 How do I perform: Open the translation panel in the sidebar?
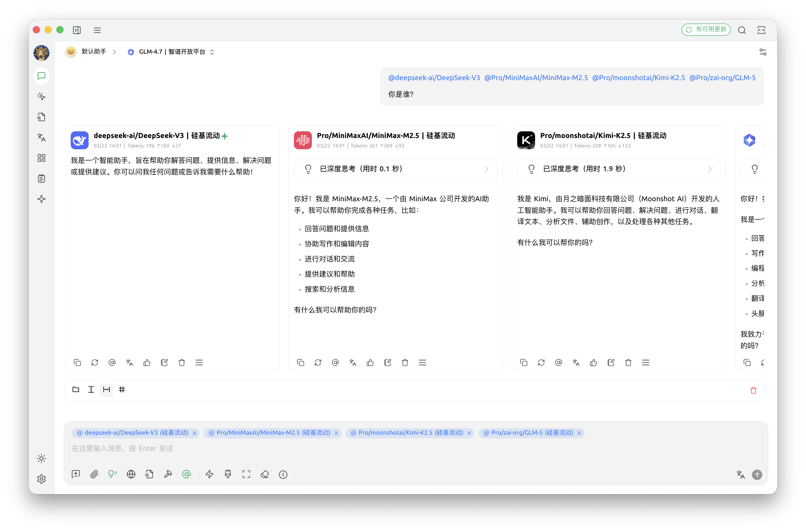point(41,137)
